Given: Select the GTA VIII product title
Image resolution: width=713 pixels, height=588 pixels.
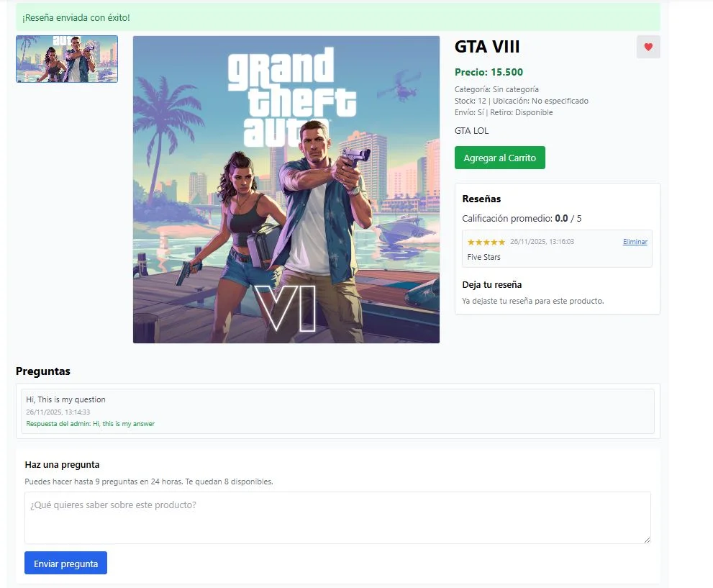Looking at the screenshot, I should [x=487, y=46].
